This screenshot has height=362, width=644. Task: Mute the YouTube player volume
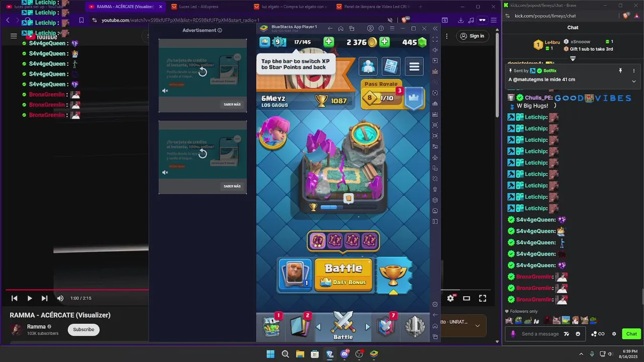[x=60, y=298]
